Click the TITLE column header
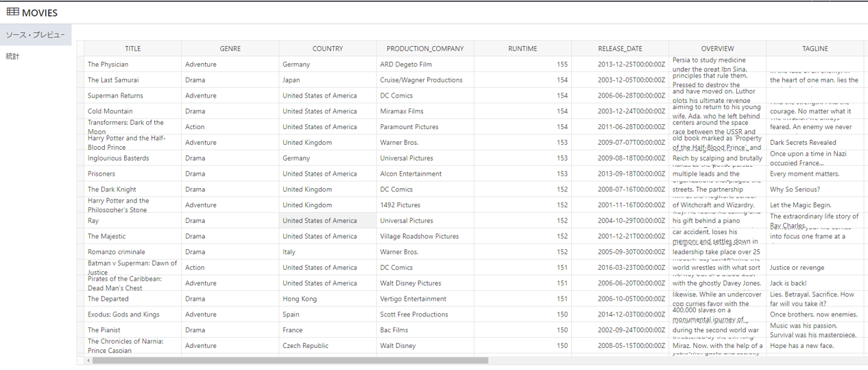The width and height of the screenshot is (868, 370). pos(132,49)
